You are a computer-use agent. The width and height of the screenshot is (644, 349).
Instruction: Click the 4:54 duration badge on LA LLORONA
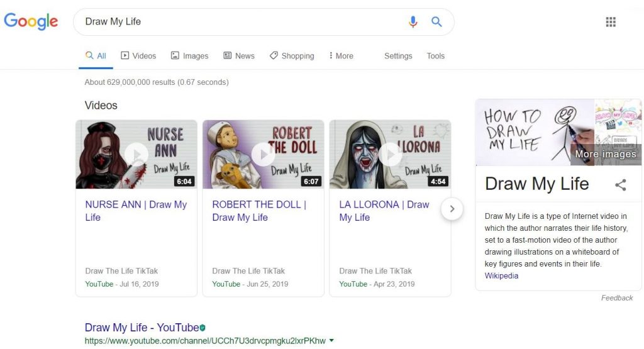[438, 181]
